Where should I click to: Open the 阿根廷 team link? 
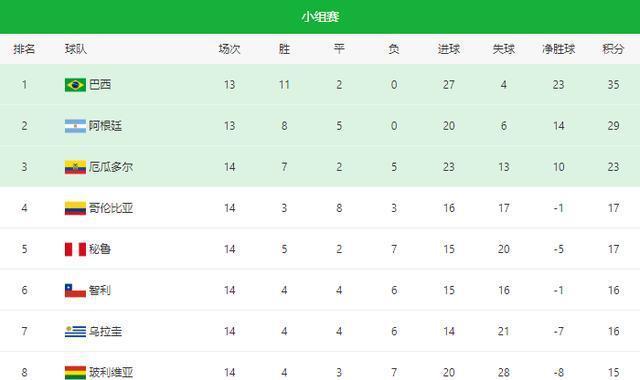[x=105, y=126]
